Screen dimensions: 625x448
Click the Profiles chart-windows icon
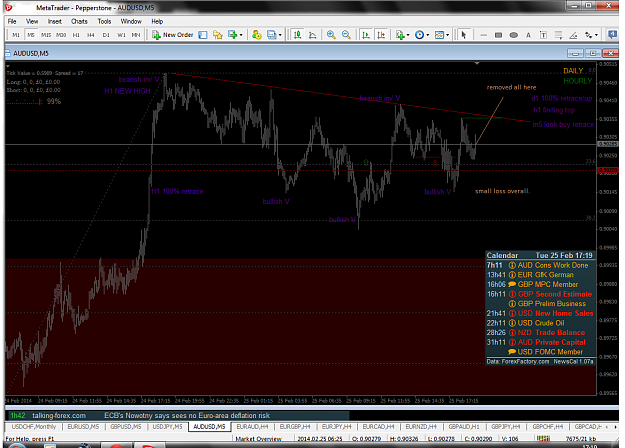pyautogui.click(x=272, y=35)
